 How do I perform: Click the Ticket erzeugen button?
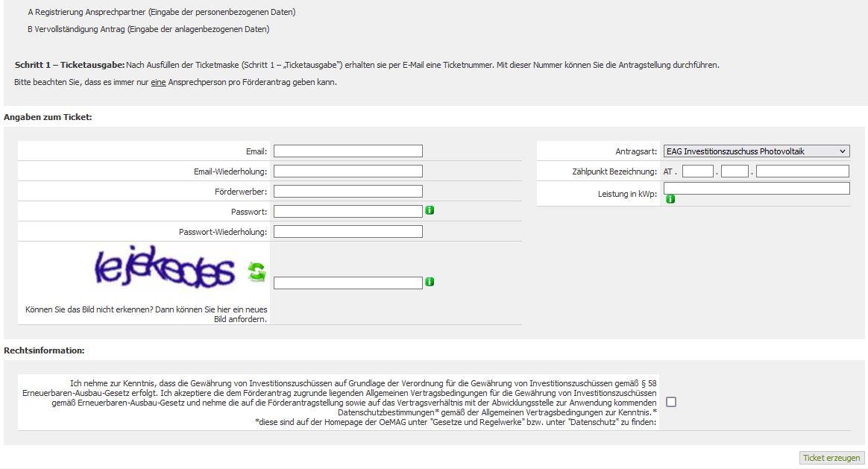(831, 458)
